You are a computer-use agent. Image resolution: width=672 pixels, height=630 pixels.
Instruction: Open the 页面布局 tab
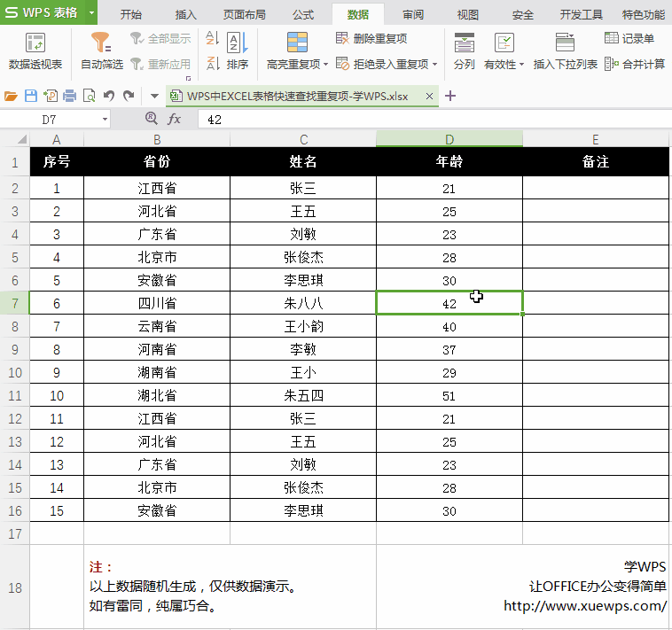point(245,14)
